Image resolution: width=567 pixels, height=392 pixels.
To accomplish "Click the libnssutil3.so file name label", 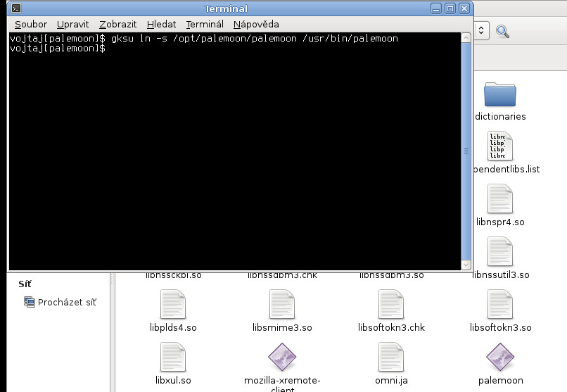I will tap(501, 275).
